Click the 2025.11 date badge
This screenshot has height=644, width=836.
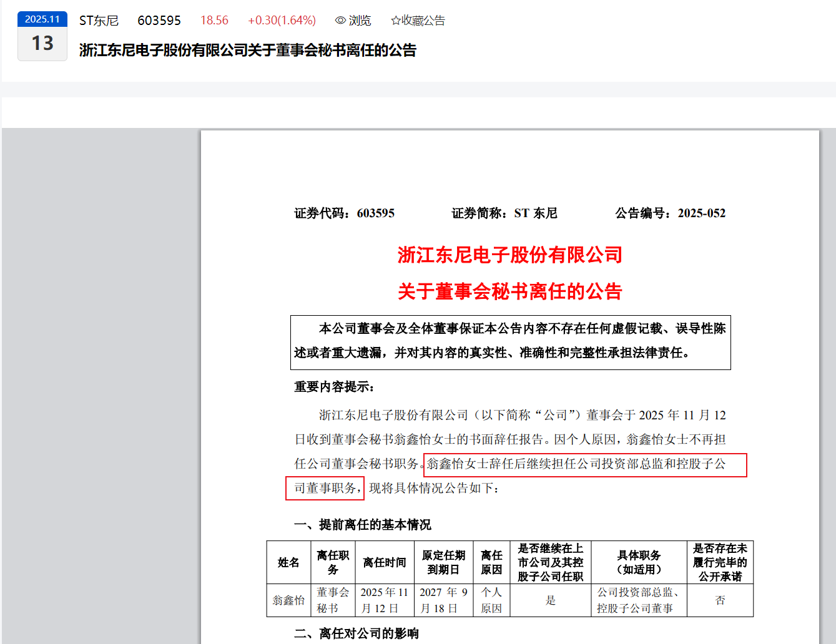coord(42,19)
